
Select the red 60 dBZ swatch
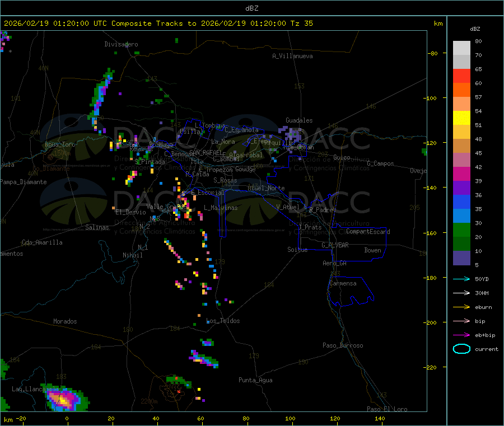tap(461, 76)
